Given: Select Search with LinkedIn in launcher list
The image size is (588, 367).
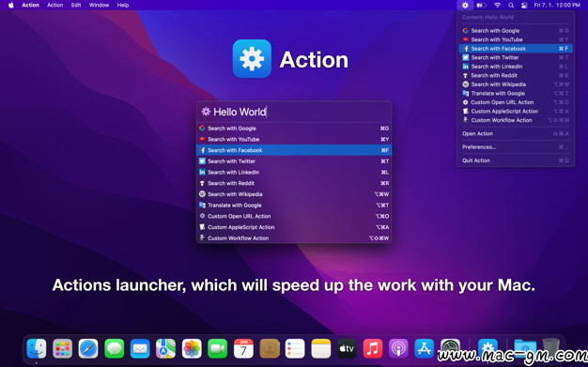Looking at the screenshot, I should (x=294, y=173).
